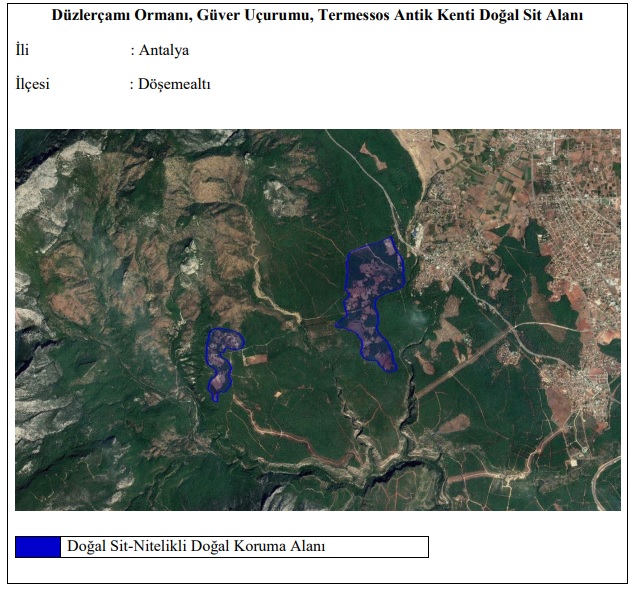Select the "İlçesi" label

(x=32, y=84)
